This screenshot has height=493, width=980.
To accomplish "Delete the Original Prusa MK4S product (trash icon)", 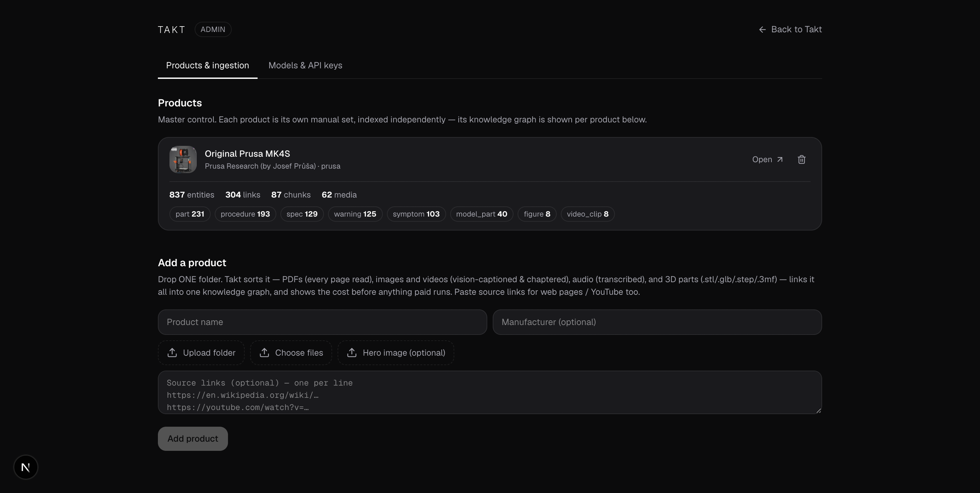I will tap(801, 159).
